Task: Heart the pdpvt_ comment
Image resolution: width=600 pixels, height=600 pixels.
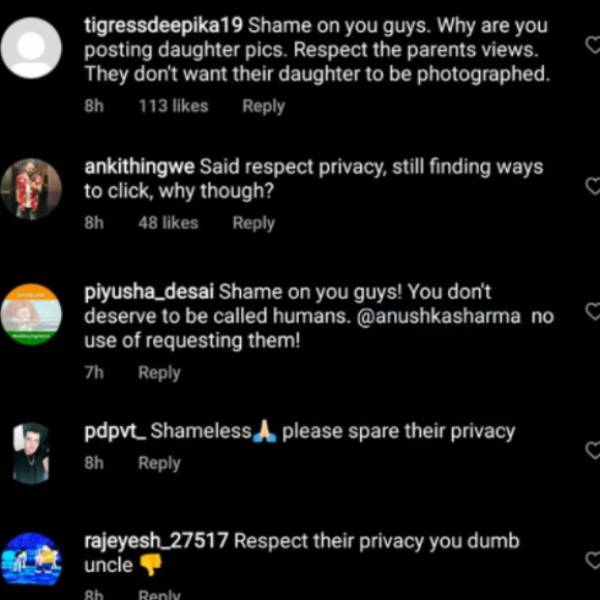Action: tap(591, 450)
